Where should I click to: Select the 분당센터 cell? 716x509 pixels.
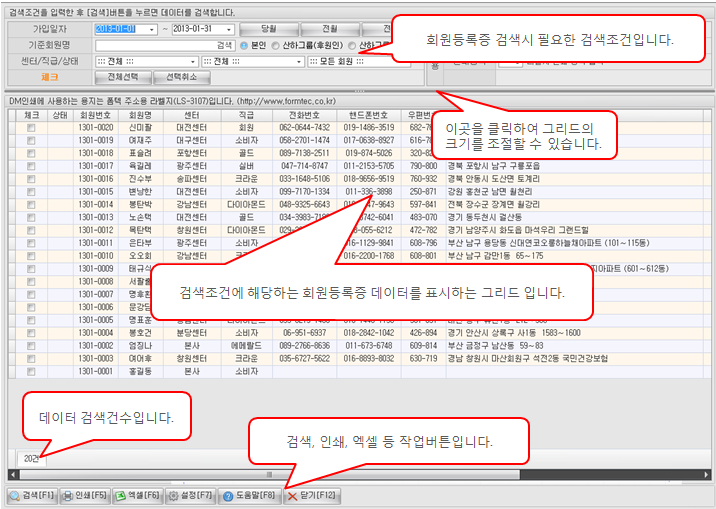(192, 333)
